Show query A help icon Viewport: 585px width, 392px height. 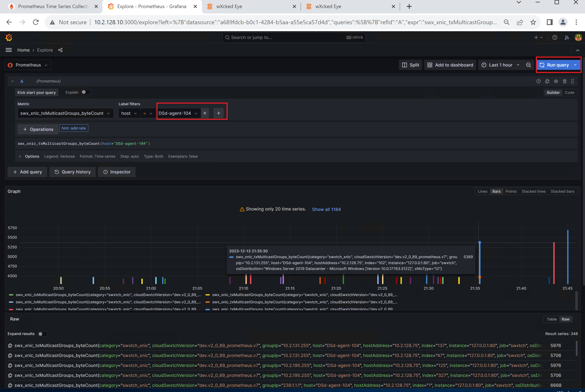click(x=539, y=81)
